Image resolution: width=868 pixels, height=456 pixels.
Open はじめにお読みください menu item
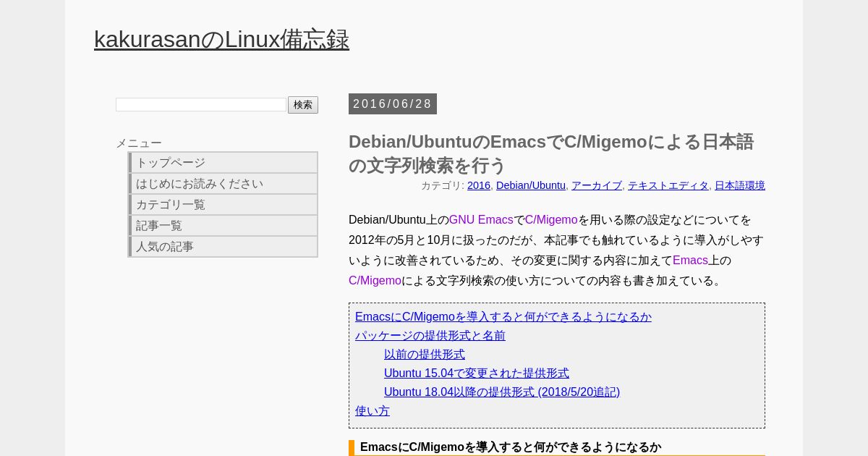pyautogui.click(x=224, y=184)
